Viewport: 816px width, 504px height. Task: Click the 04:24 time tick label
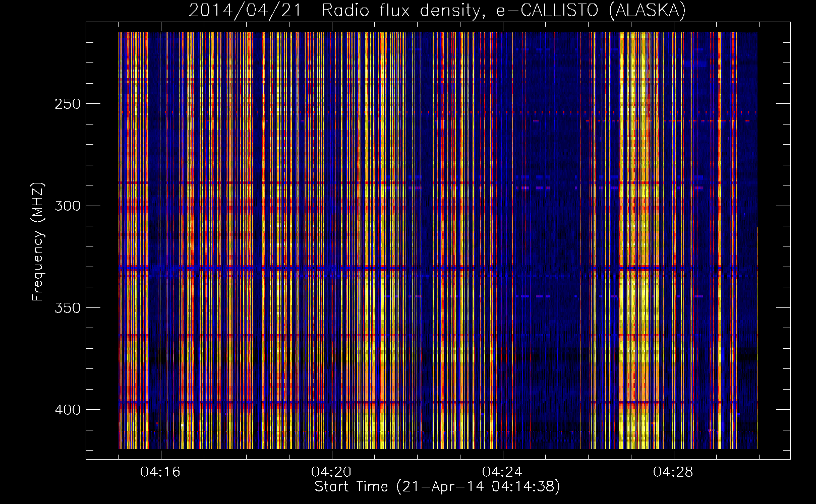pyautogui.click(x=502, y=472)
